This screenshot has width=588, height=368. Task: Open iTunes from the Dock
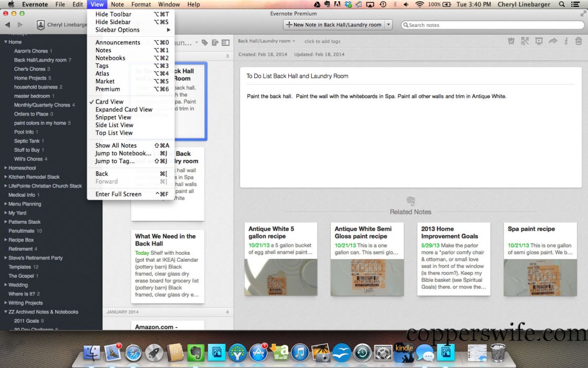pos(300,353)
